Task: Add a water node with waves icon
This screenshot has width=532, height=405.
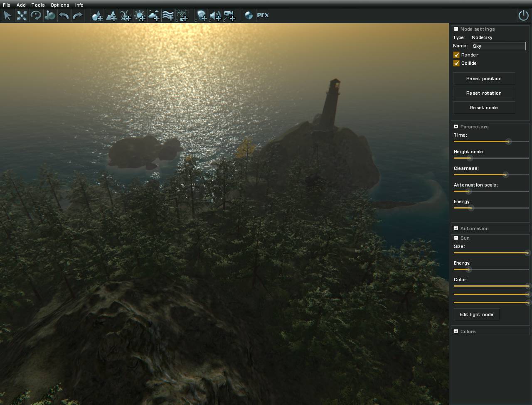Action: click(x=168, y=16)
